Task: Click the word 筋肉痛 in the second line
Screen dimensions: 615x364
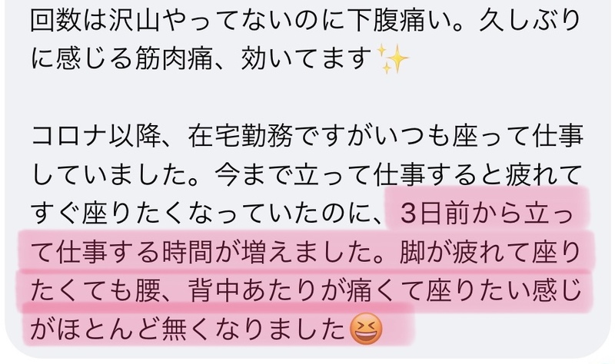Action: (x=175, y=59)
